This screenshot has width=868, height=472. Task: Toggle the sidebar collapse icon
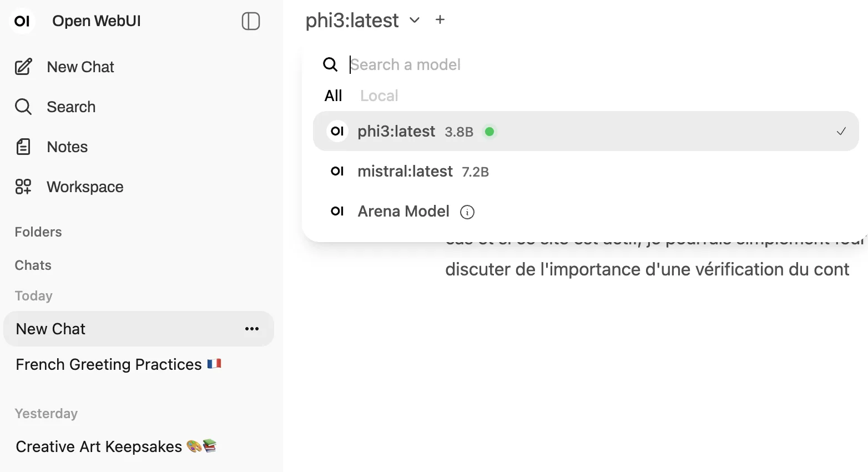coord(251,22)
